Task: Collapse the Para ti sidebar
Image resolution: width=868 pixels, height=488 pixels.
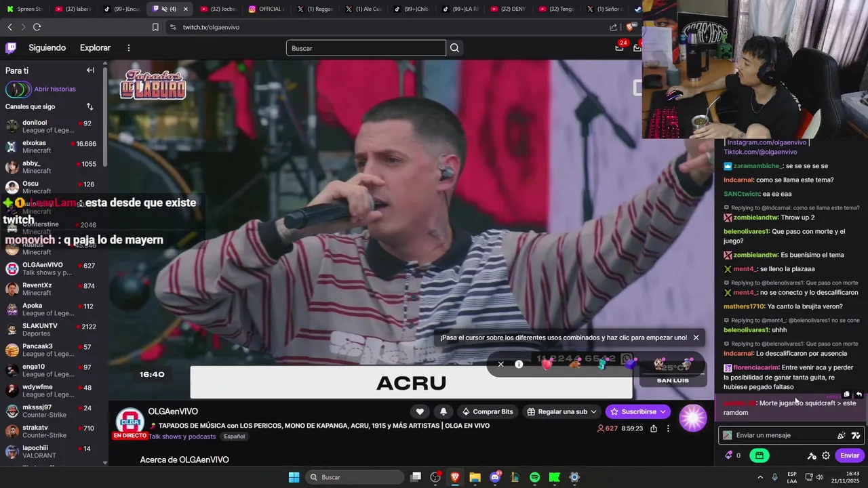Action: click(x=90, y=70)
